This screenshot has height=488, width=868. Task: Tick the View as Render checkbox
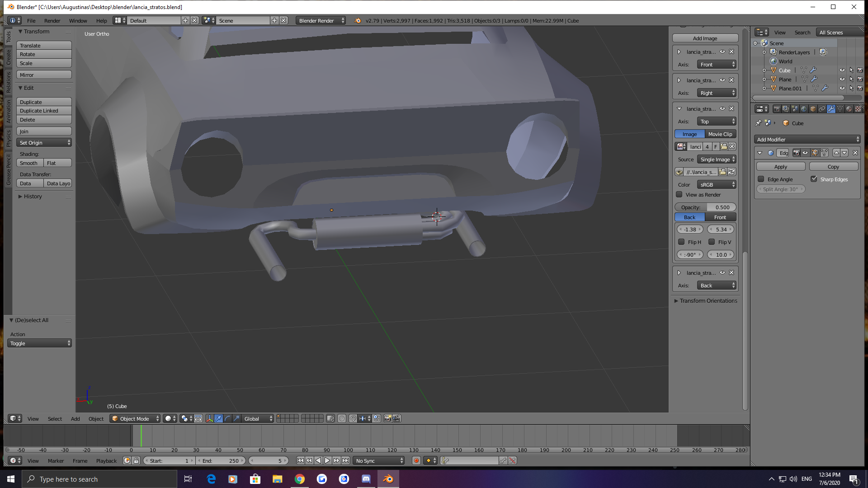click(679, 195)
